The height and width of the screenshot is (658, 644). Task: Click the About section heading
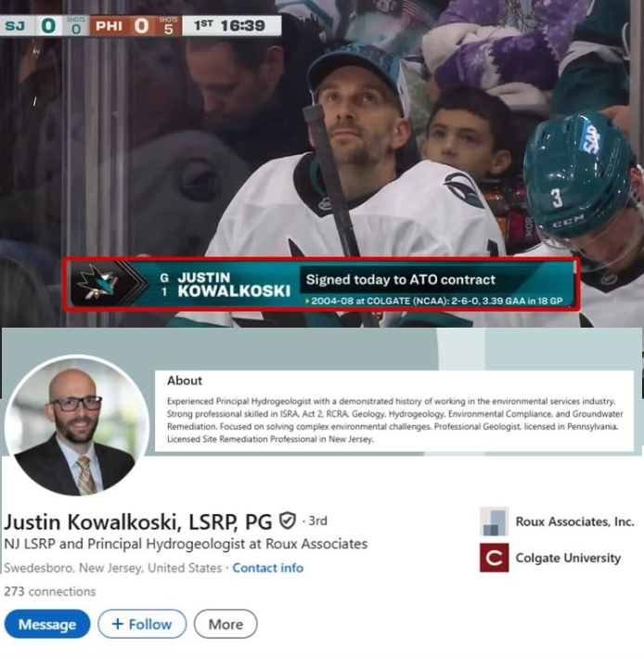(x=185, y=381)
